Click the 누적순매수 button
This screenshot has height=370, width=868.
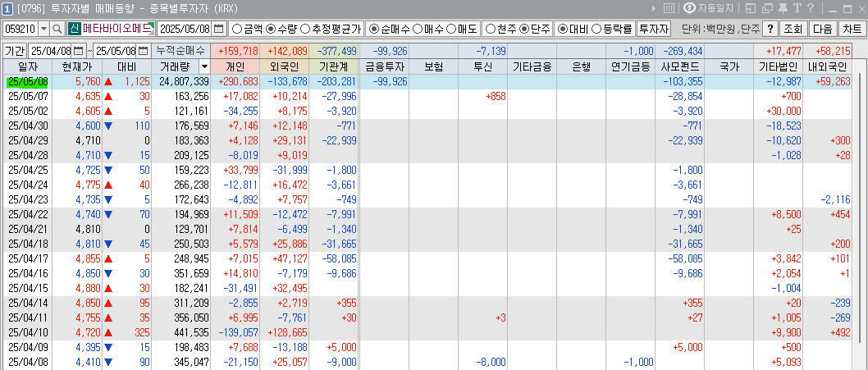coord(181,51)
